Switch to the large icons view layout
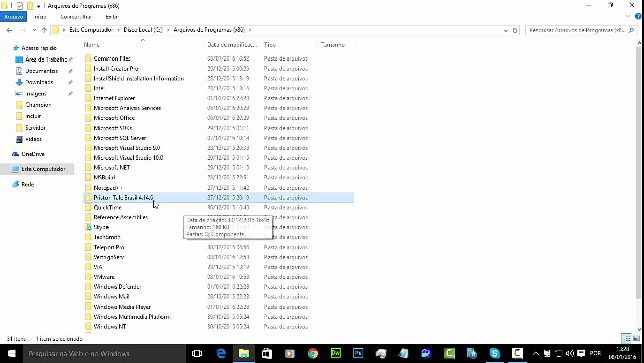Viewport: 644px width, 363px height. coord(636,339)
